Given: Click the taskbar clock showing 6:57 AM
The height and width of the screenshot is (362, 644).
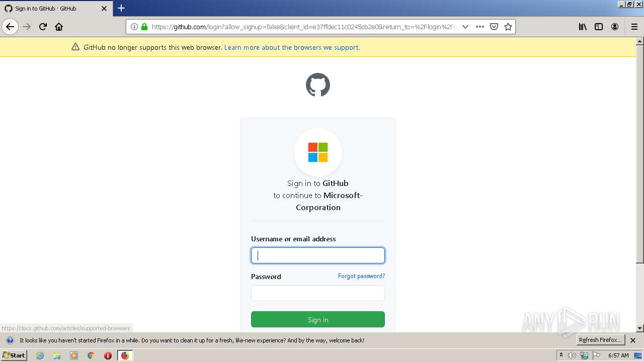Looking at the screenshot, I should tap(618, 355).
